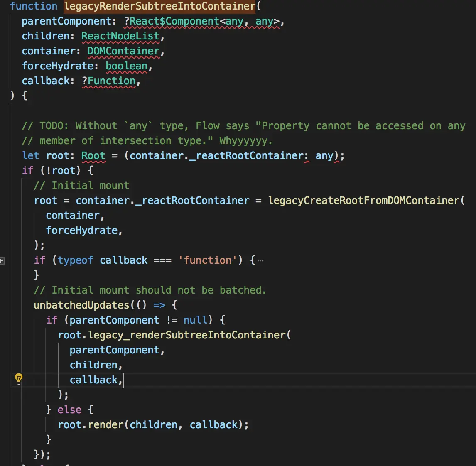Open the ReactNodeList type declaration
This screenshot has height=466, width=476.
(120, 36)
